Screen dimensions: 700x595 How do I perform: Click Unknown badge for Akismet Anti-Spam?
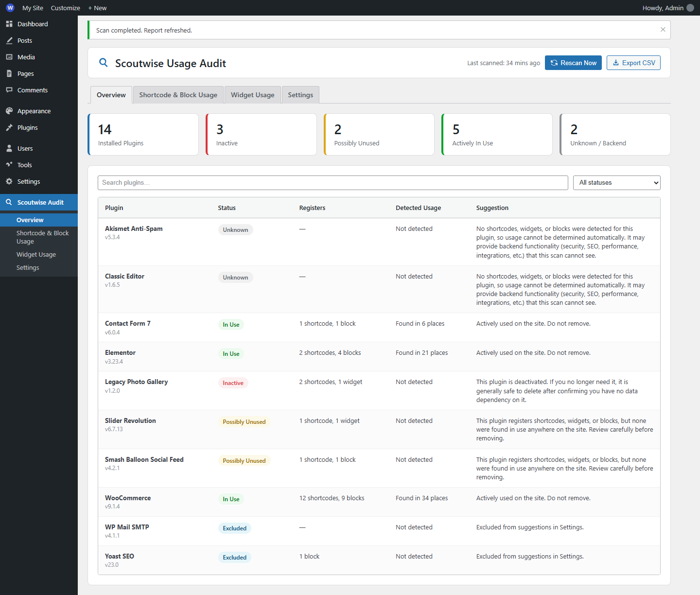click(x=235, y=230)
